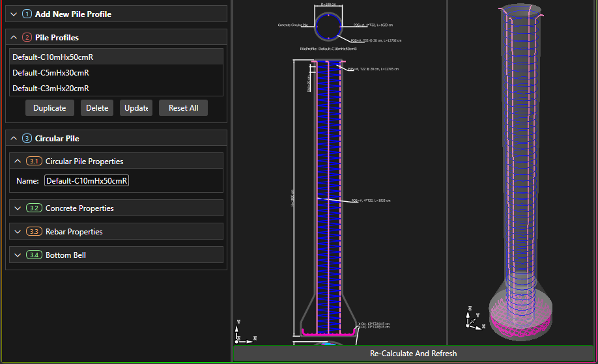The height and width of the screenshot is (364, 598).
Task: Focus the Name text field
Action: tap(87, 181)
